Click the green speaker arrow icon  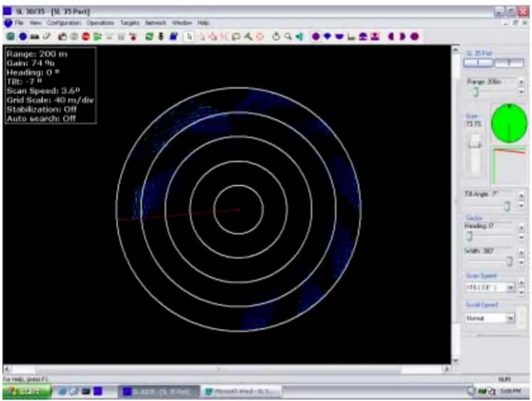point(299,36)
